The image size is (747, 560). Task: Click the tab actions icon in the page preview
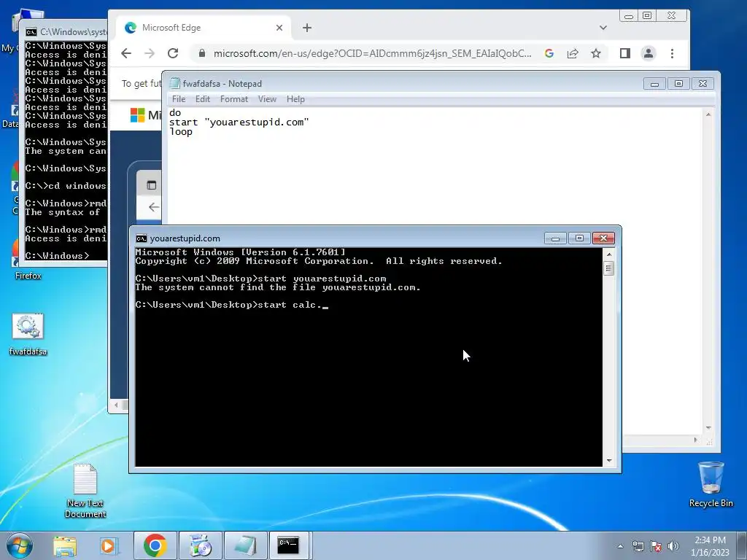pos(152,185)
